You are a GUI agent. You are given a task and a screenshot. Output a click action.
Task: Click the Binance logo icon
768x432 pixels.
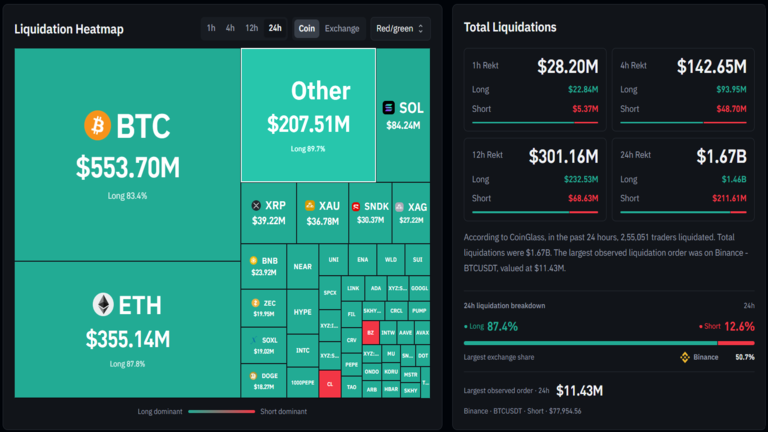[685, 357]
